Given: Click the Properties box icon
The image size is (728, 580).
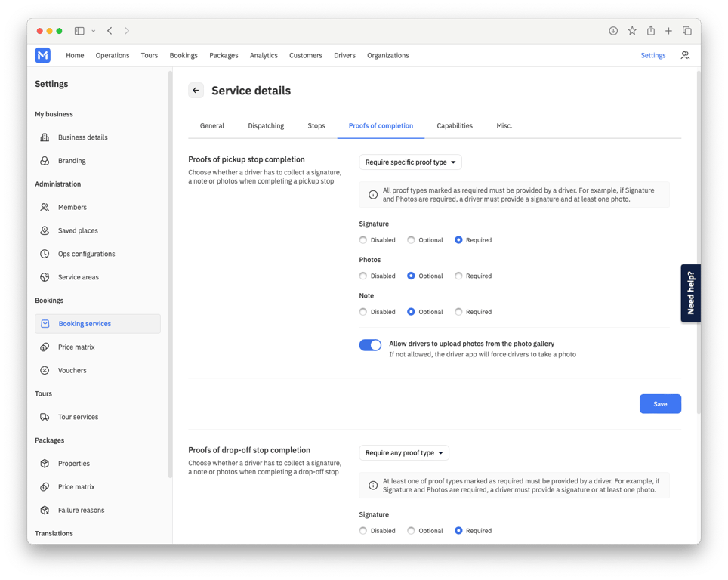Looking at the screenshot, I should [45, 464].
